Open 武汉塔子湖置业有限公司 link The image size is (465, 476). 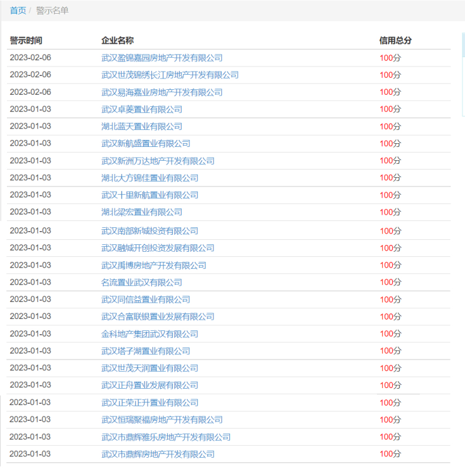(x=146, y=350)
